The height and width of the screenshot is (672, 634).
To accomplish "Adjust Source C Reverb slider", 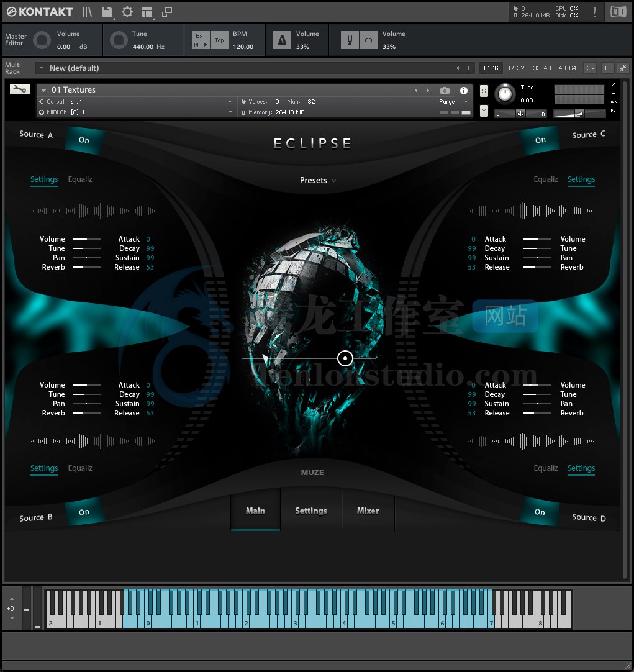I will tap(537, 267).
